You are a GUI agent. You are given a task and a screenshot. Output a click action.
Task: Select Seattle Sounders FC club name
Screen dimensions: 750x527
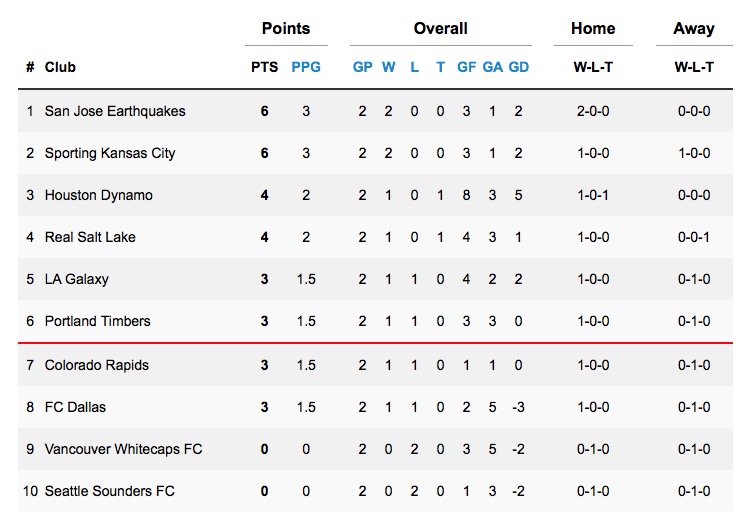tap(110, 491)
